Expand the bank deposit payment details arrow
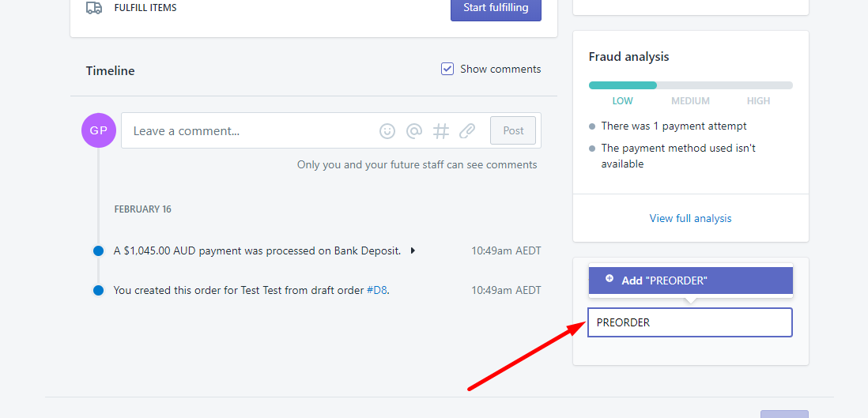The image size is (868, 418). pos(413,250)
